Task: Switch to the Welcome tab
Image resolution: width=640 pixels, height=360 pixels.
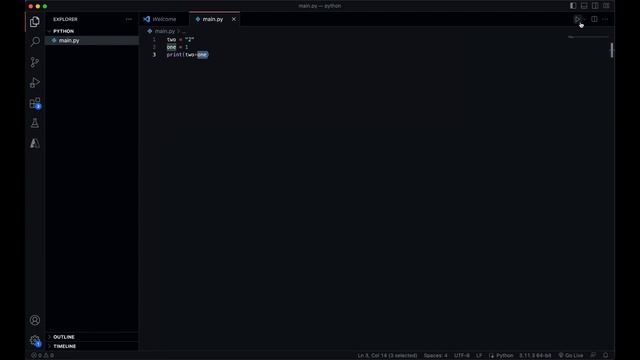Action: (x=164, y=19)
